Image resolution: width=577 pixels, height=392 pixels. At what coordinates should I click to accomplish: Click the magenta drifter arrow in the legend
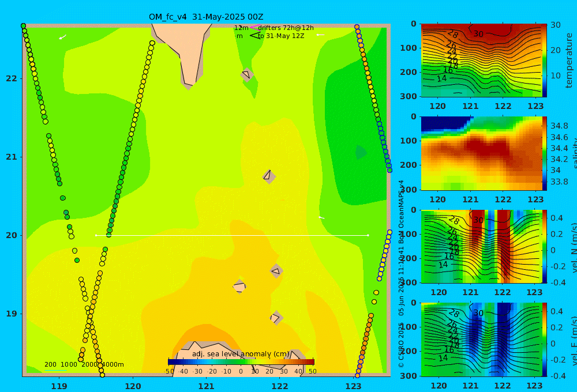point(255,27)
